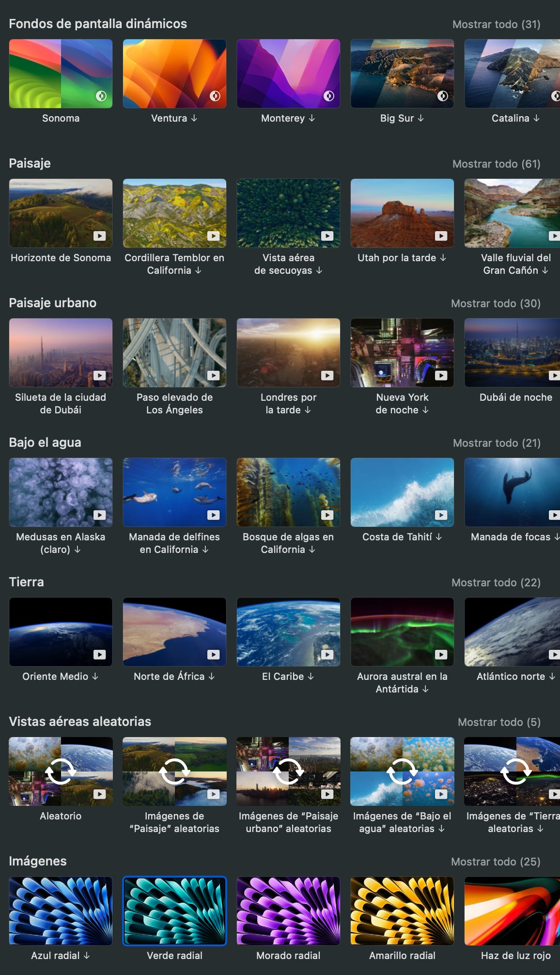This screenshot has width=560, height=975.
Task: Click the Costa de Tahití download label
Action: pyautogui.click(x=402, y=537)
